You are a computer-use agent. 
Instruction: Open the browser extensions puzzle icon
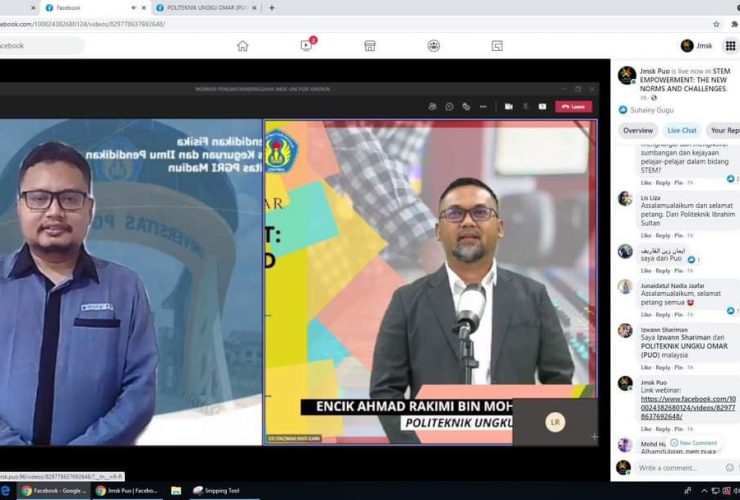734,24
